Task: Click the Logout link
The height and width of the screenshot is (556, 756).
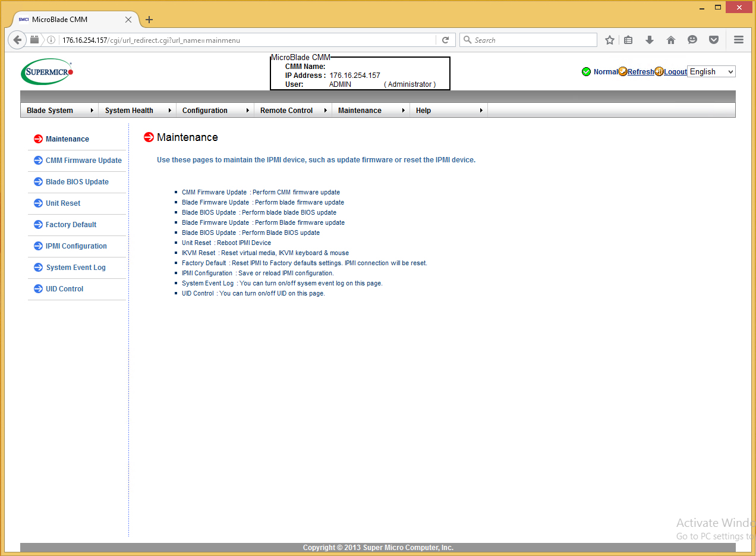Action: (x=675, y=72)
